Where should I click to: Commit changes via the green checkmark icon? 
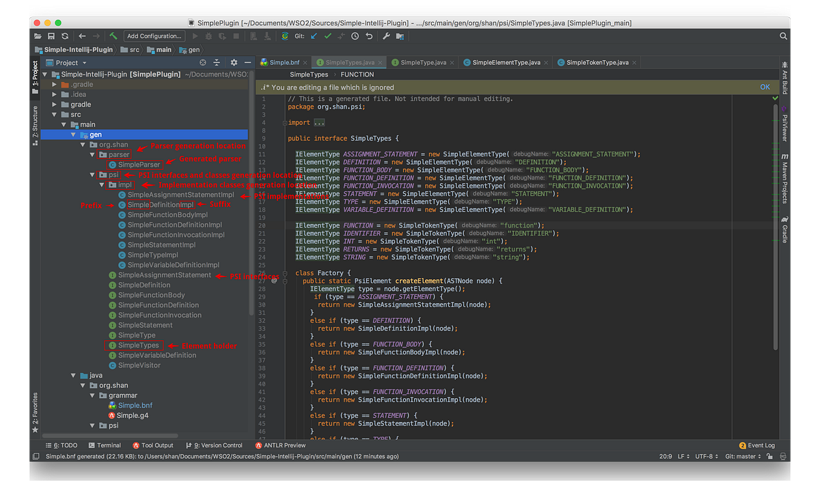327,36
